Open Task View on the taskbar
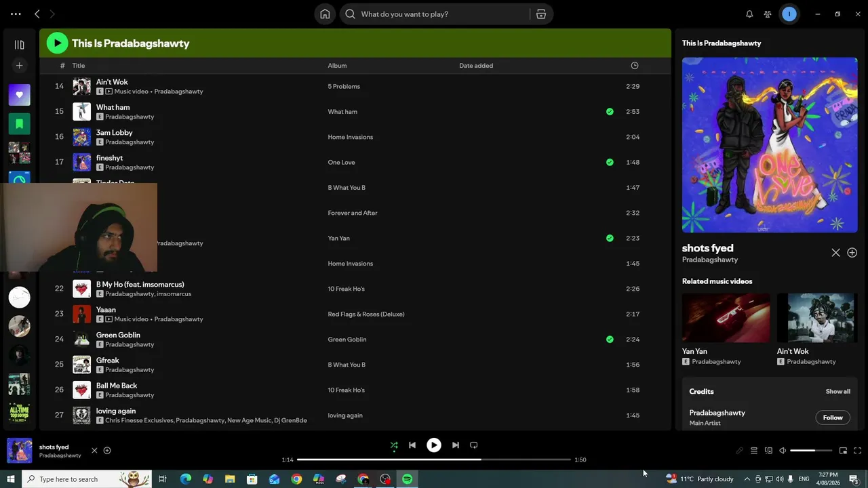The image size is (868, 488). 163,479
